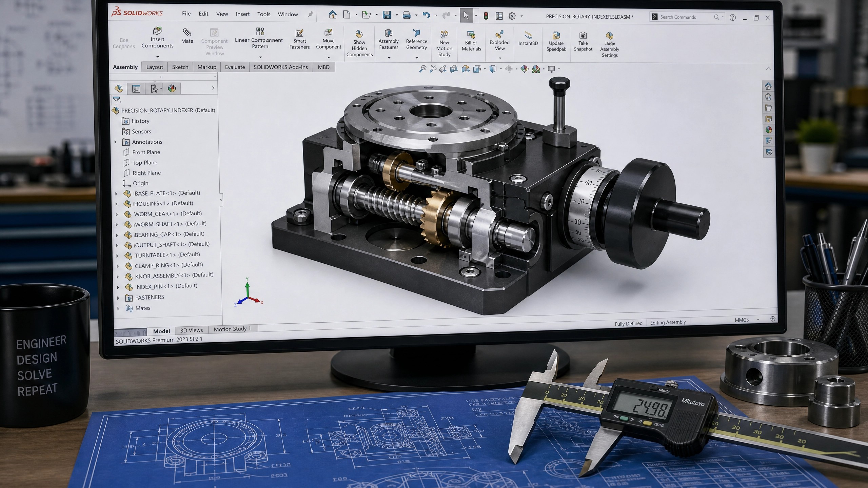Image resolution: width=868 pixels, height=488 pixels.
Task: Click the Exploded View icon
Action: pyautogui.click(x=499, y=35)
